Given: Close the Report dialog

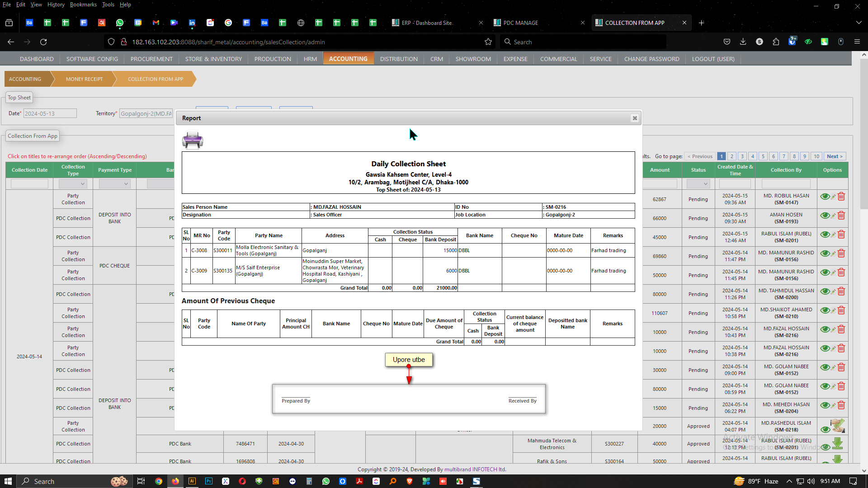Looking at the screenshot, I should click(635, 118).
